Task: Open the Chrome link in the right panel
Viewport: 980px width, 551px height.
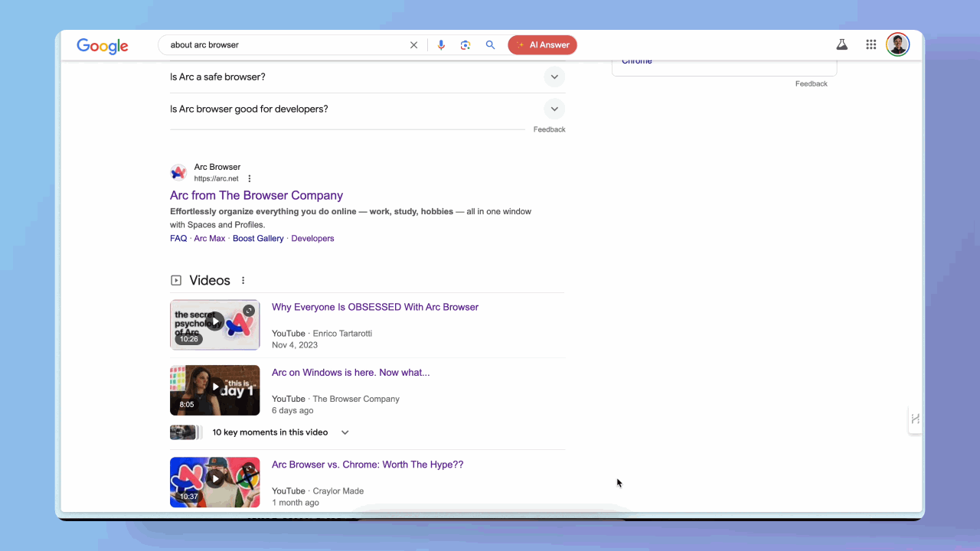Action: [x=637, y=61]
